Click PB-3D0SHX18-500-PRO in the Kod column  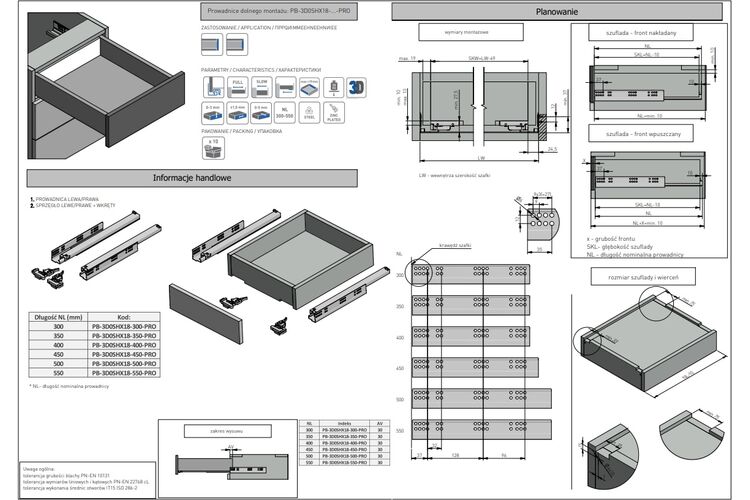tap(124, 364)
